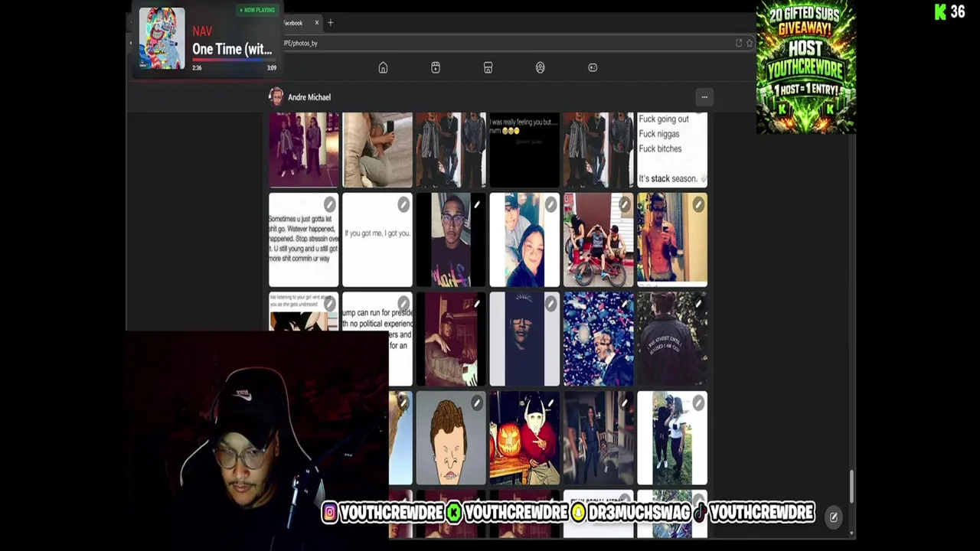Open the guys with red bike thumbnail

[598, 240]
